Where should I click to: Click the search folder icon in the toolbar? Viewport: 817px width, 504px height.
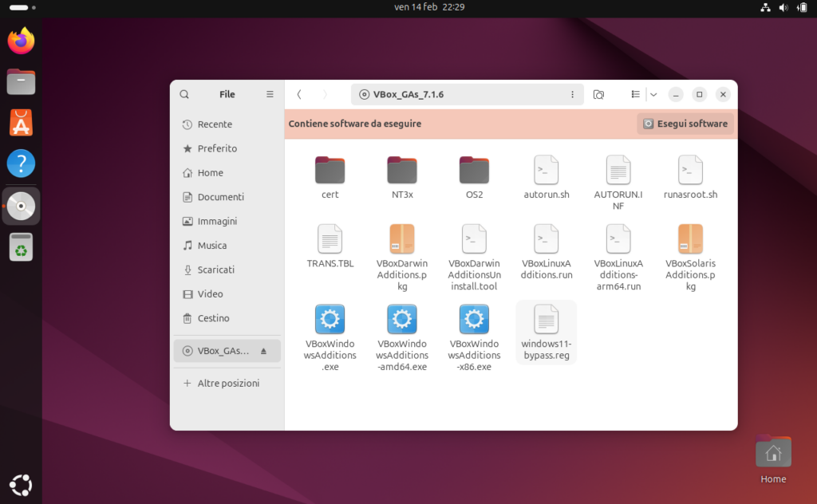click(598, 94)
